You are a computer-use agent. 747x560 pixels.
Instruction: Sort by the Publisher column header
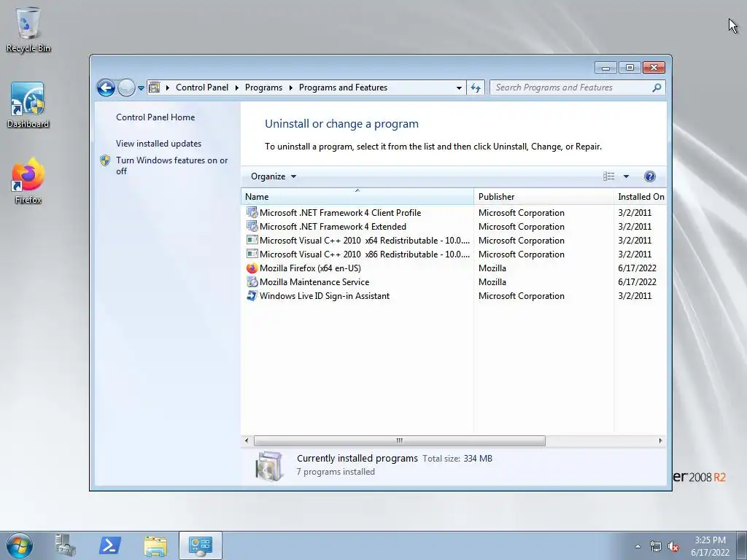pos(543,197)
